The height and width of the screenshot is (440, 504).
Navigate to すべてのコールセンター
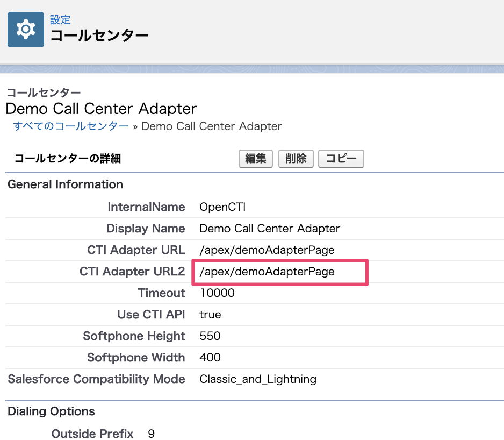[70, 126]
